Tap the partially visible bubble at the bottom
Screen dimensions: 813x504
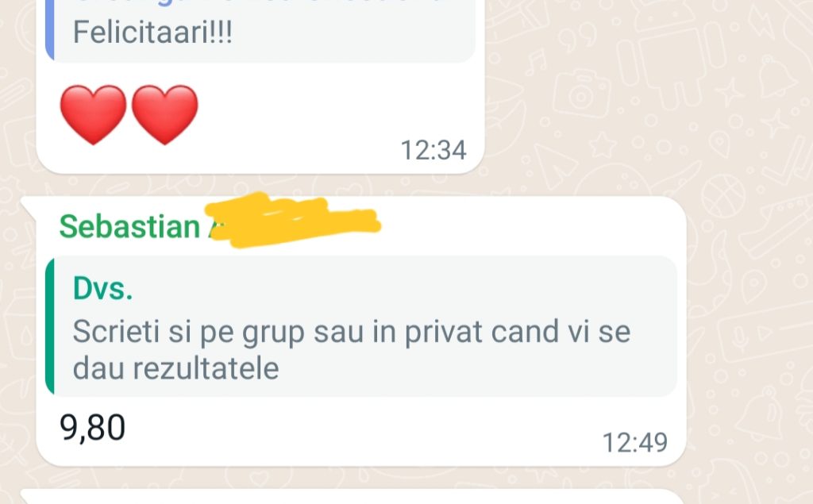(353, 496)
